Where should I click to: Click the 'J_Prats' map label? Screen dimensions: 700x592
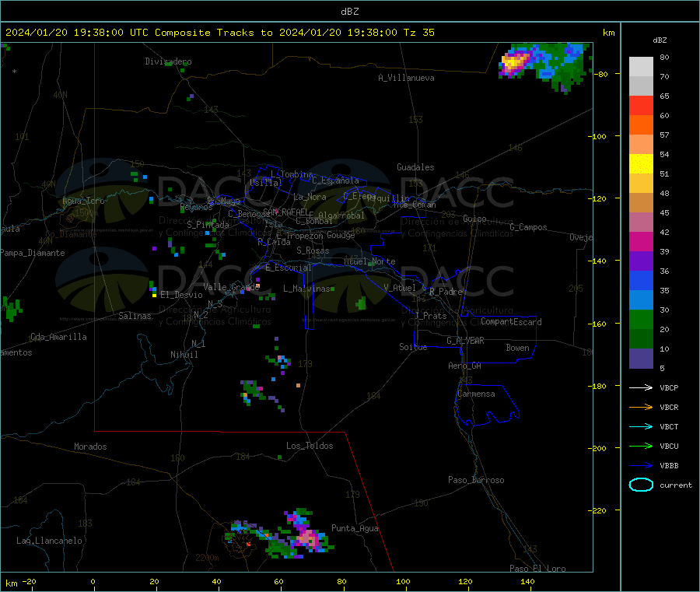[x=430, y=316]
